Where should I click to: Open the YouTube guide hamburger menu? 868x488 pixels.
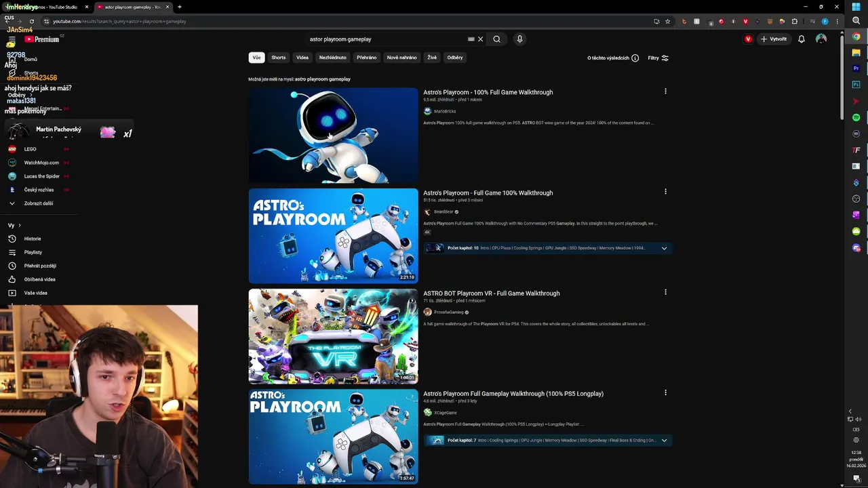tap(11, 40)
